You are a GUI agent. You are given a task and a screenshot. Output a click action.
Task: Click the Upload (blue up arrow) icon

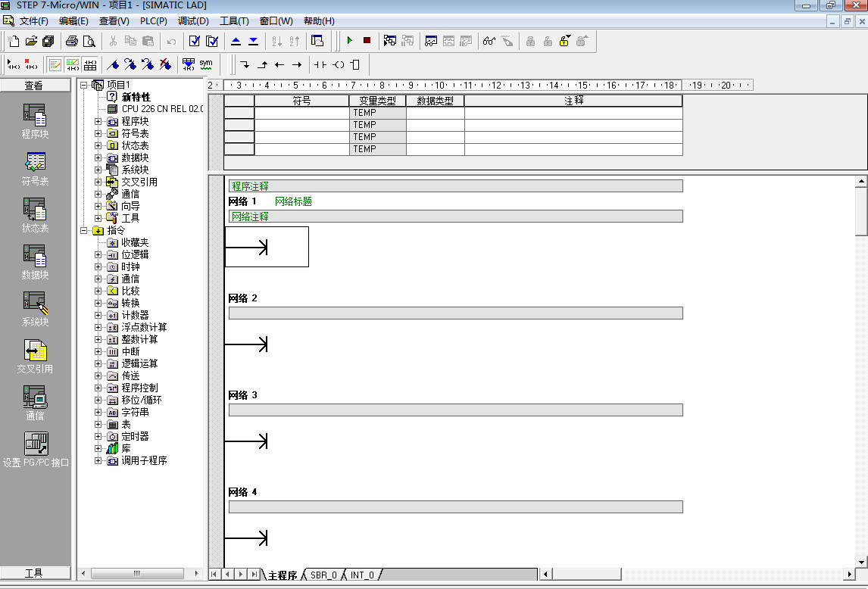(236, 41)
